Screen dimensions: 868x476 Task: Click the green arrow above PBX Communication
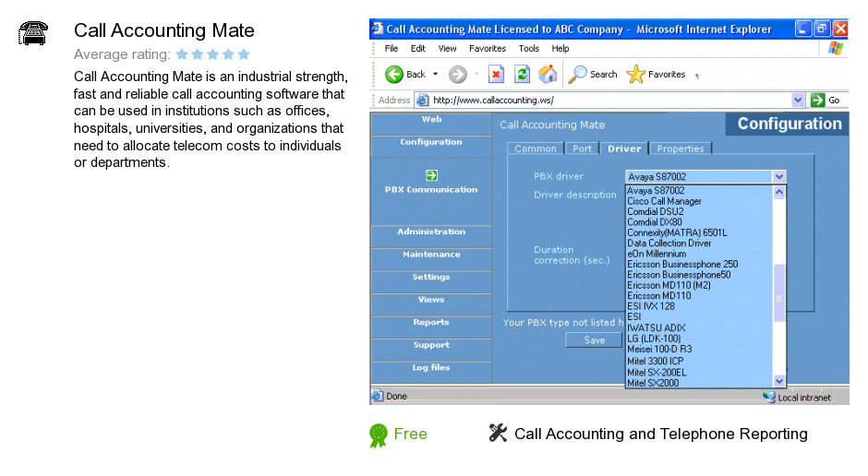(x=432, y=175)
